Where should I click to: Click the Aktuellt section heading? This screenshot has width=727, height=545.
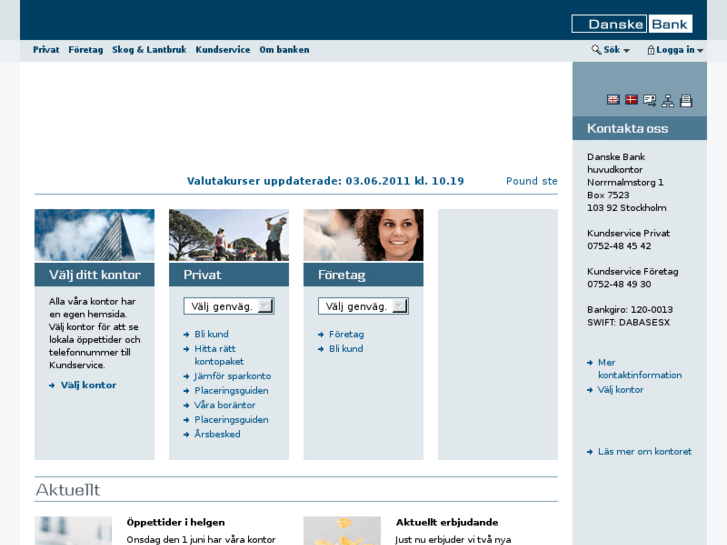tap(68, 490)
